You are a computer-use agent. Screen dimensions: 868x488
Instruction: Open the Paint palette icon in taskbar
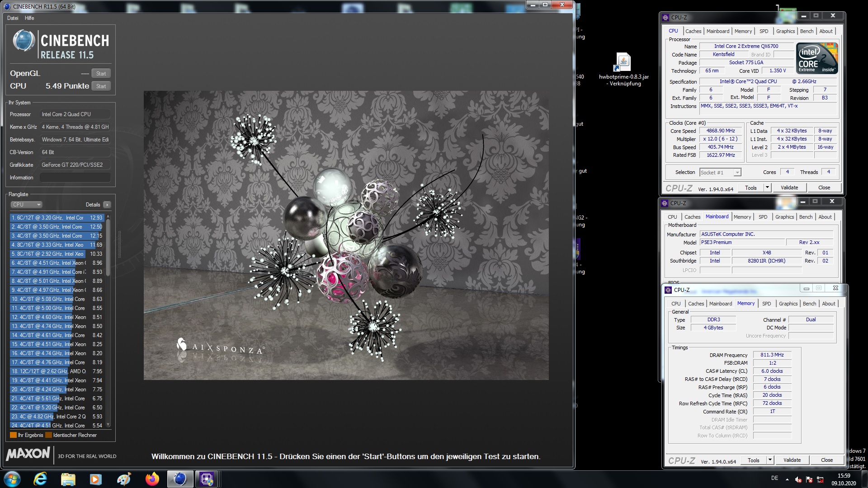pyautogui.click(x=124, y=479)
